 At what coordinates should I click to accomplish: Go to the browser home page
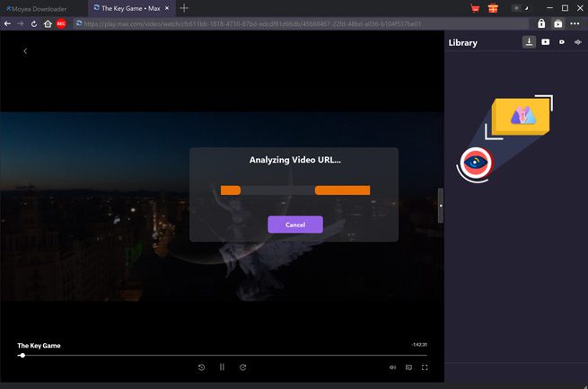[x=48, y=23]
